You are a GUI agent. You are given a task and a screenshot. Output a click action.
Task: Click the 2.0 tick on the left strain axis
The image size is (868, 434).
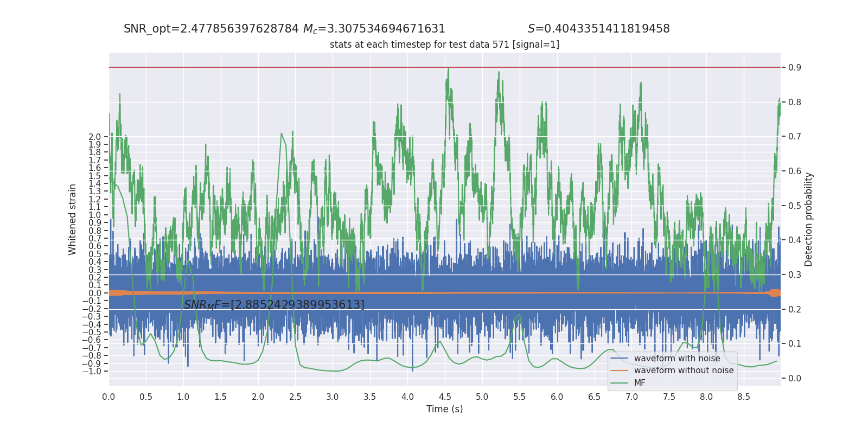pos(95,137)
